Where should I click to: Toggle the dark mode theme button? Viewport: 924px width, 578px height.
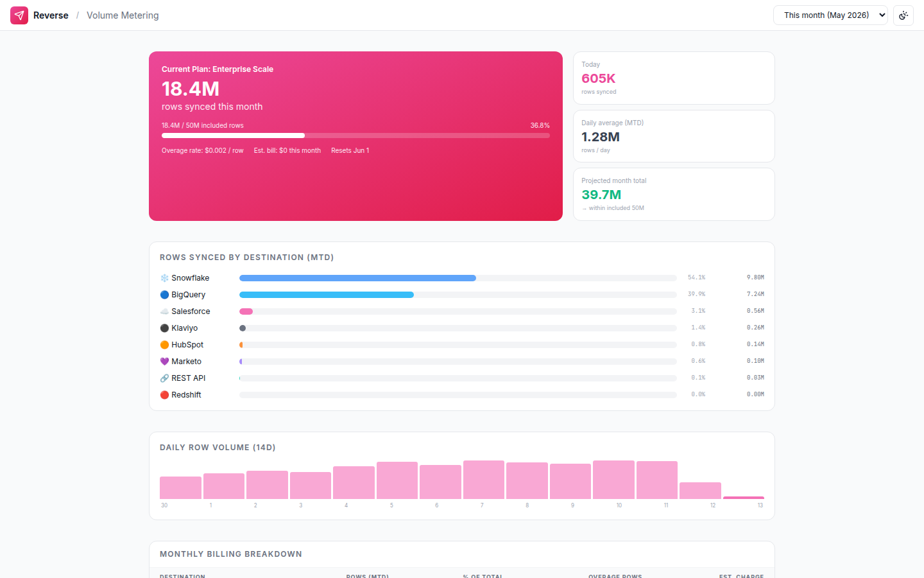903,15
